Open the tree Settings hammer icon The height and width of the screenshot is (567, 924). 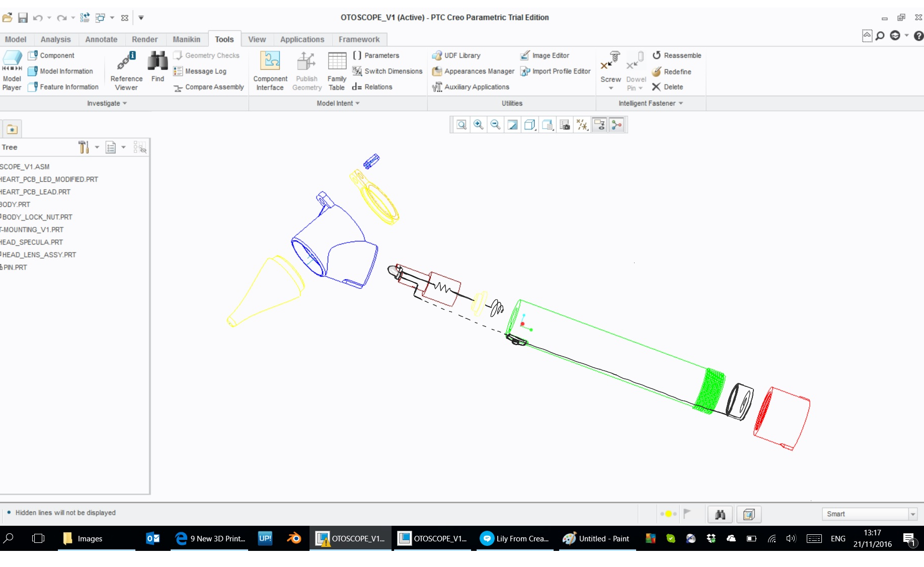84,147
